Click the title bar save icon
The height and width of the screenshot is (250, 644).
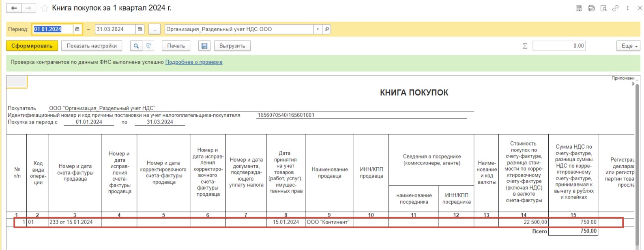(x=579, y=8)
